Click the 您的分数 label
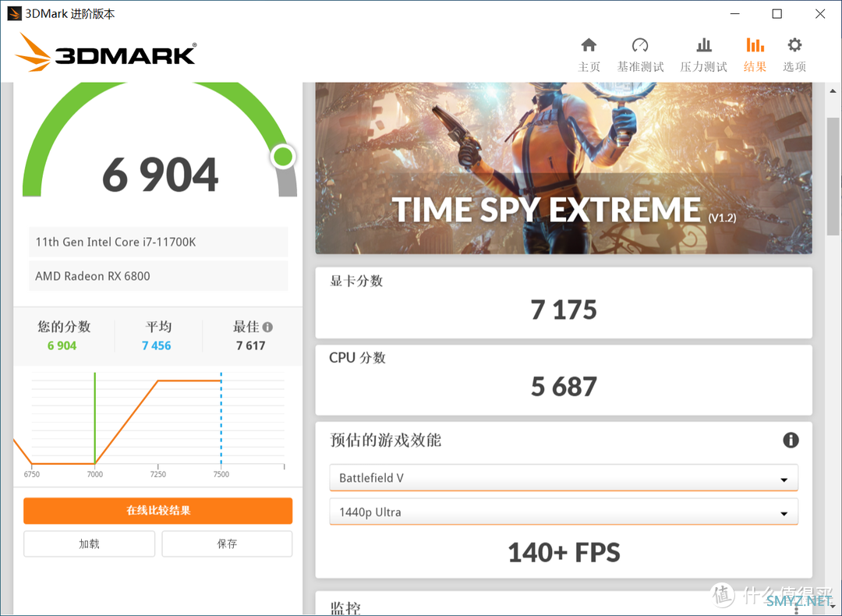The width and height of the screenshot is (842, 616). tap(64, 327)
